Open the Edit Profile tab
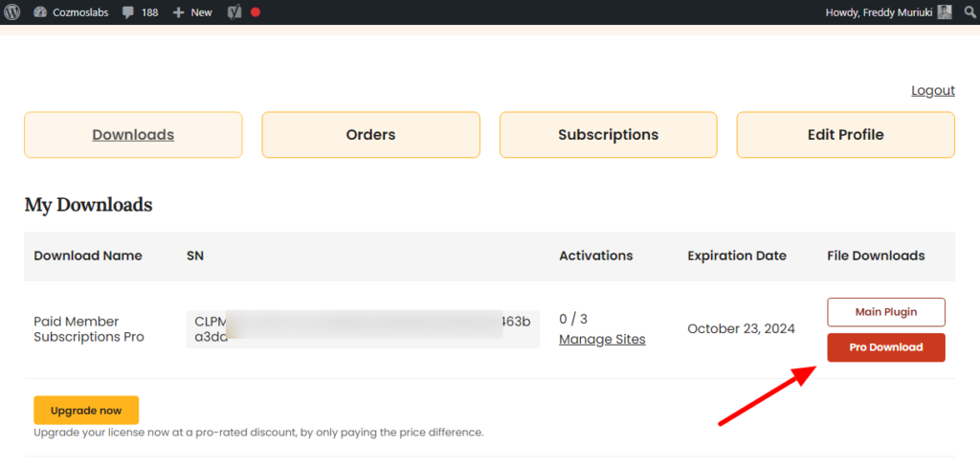 (846, 134)
